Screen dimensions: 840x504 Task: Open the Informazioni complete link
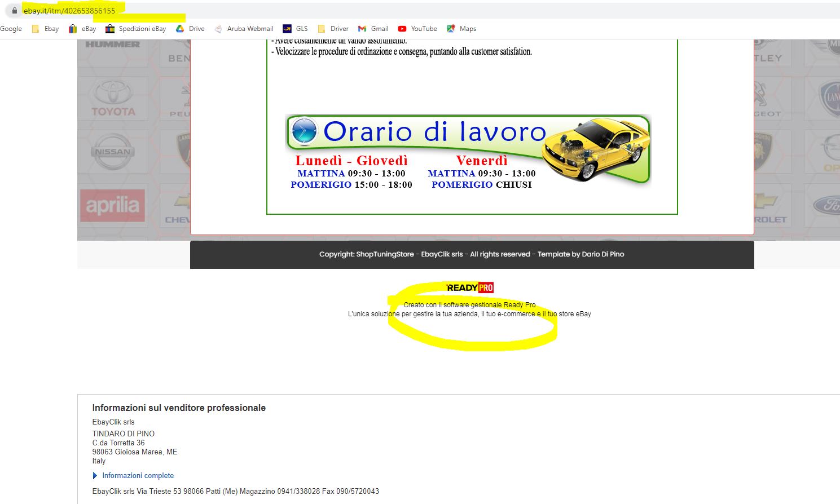[138, 476]
